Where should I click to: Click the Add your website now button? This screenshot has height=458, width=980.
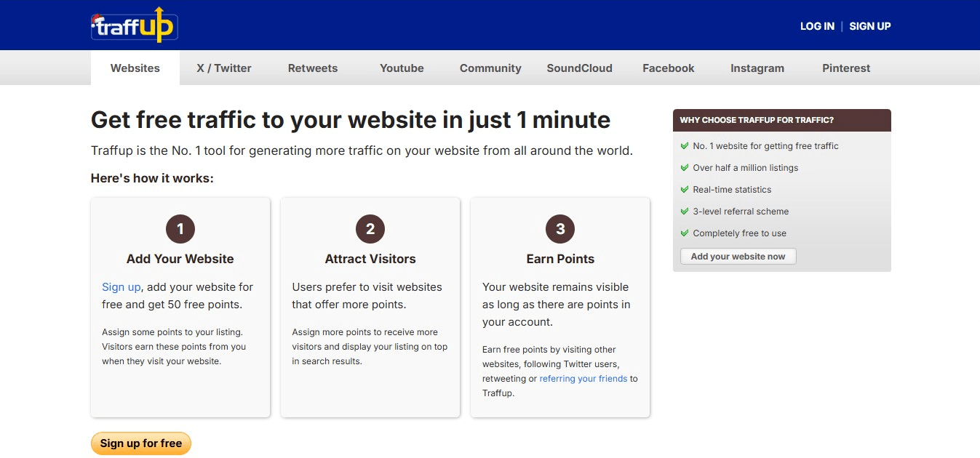pos(738,257)
